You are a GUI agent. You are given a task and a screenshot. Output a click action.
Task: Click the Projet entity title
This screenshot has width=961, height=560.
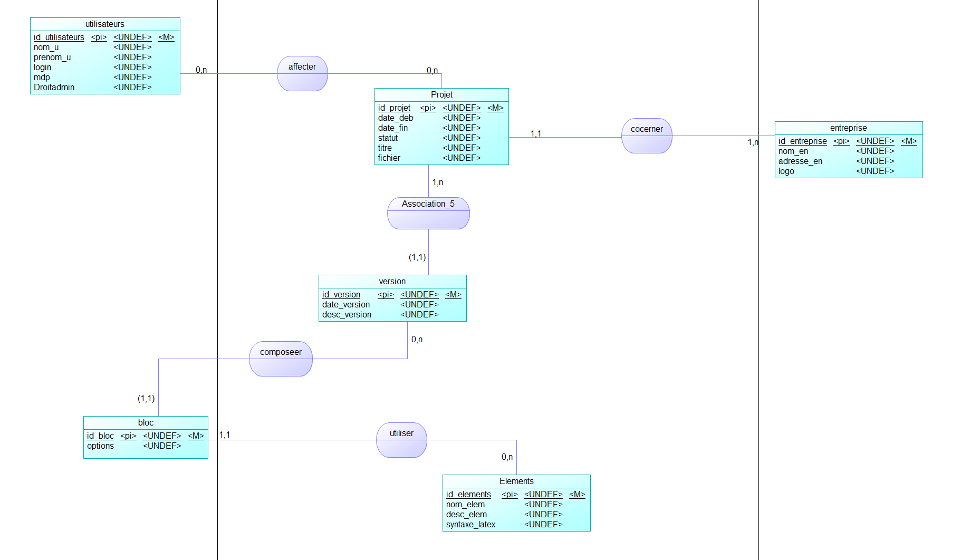click(441, 95)
